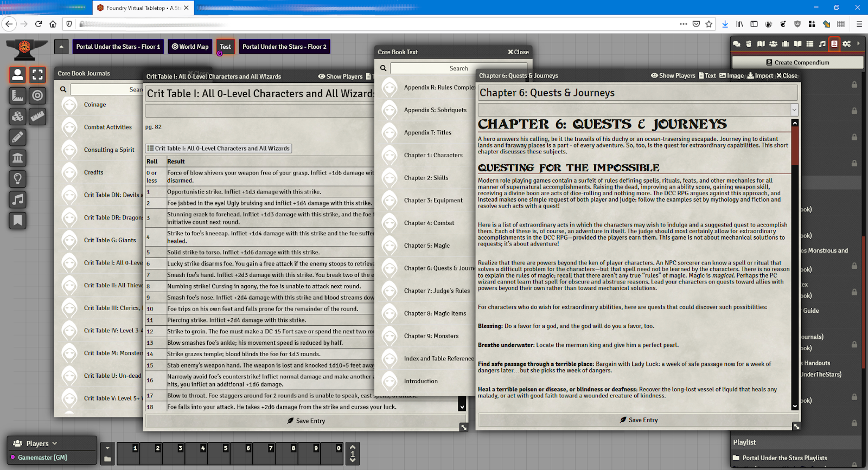Click the Core Book Journals search field
Viewport: 868px width, 470px height.
(x=106, y=89)
